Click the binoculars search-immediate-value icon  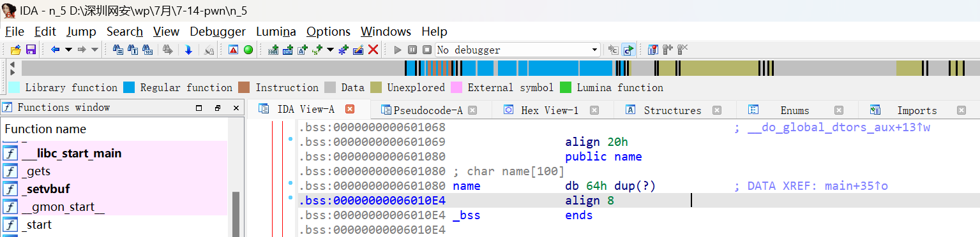coord(118,49)
